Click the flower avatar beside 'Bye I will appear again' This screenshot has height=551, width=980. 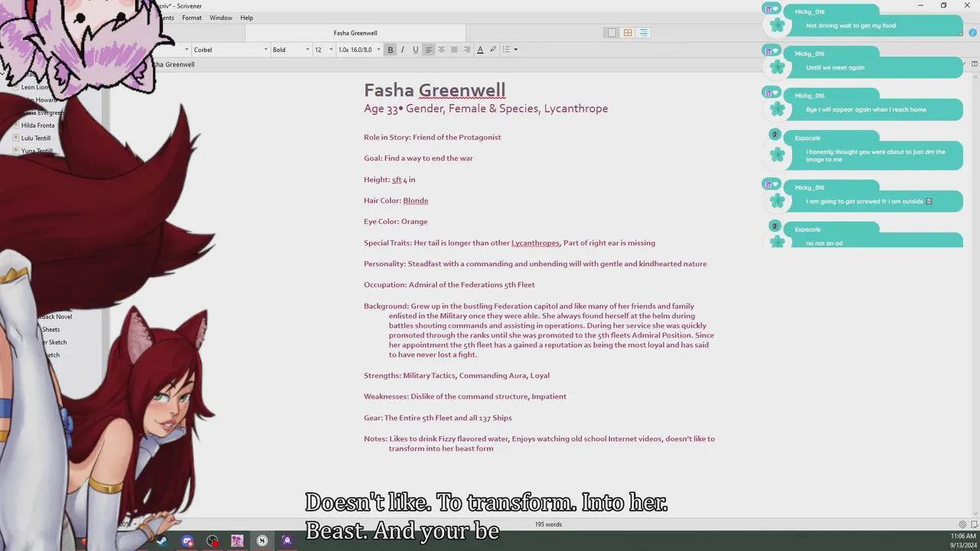778,109
